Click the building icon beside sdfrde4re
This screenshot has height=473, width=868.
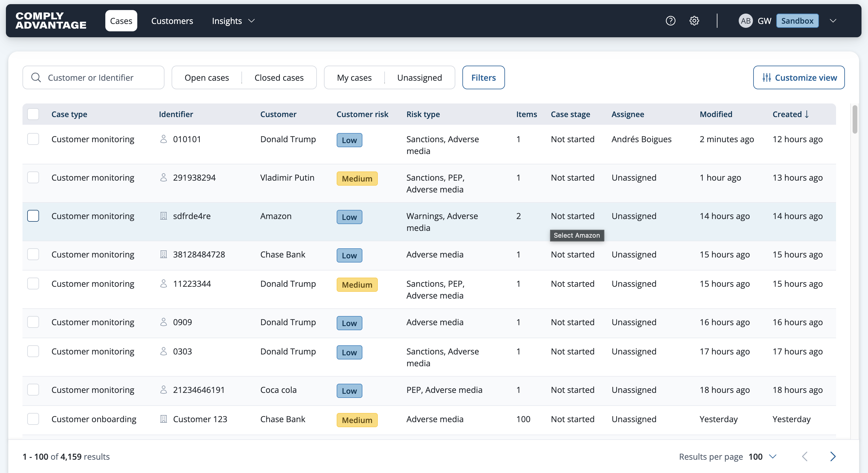click(x=163, y=216)
